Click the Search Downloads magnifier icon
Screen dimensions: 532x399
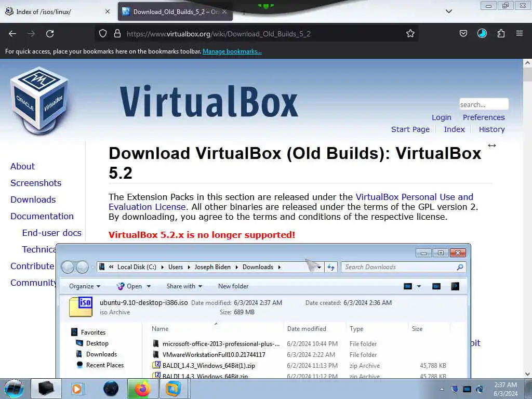(x=460, y=268)
